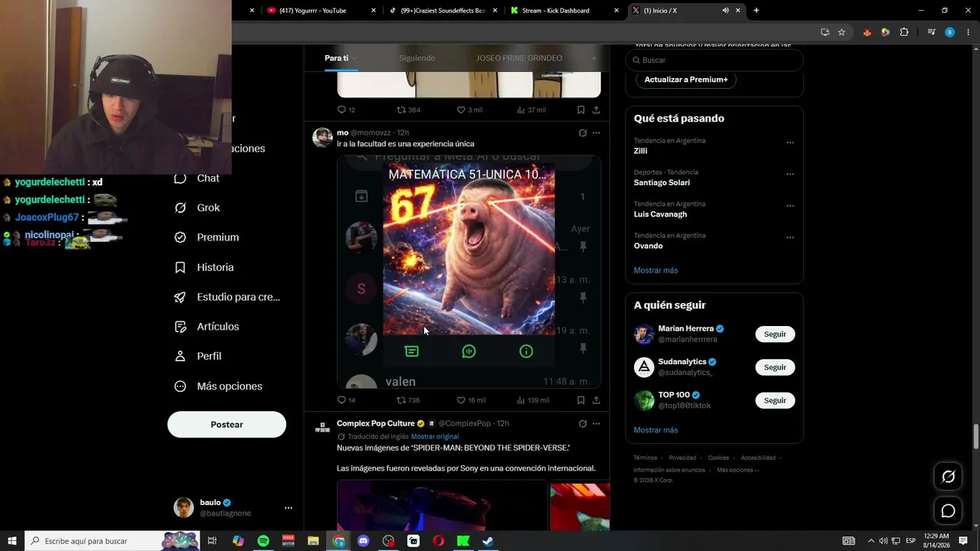980x551 pixels.
Task: Open more options on mo's post
Action: click(x=596, y=133)
